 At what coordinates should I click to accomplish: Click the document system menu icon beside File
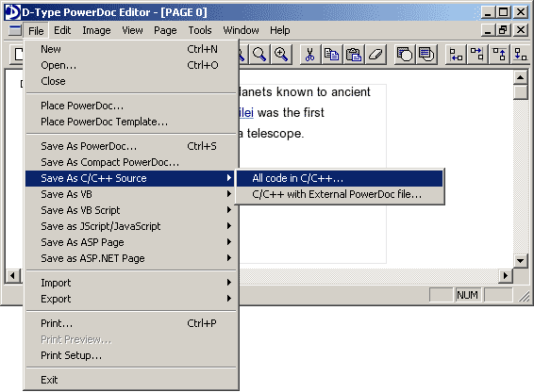pyautogui.click(x=15, y=30)
